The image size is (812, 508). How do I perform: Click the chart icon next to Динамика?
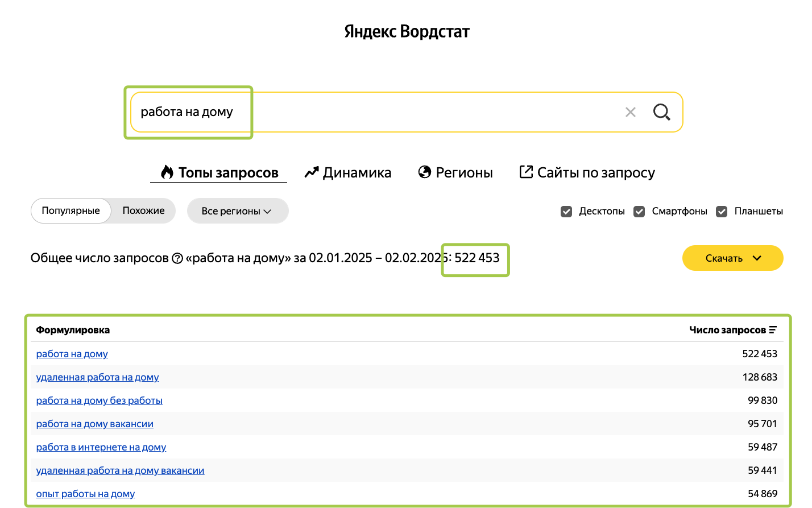310,172
